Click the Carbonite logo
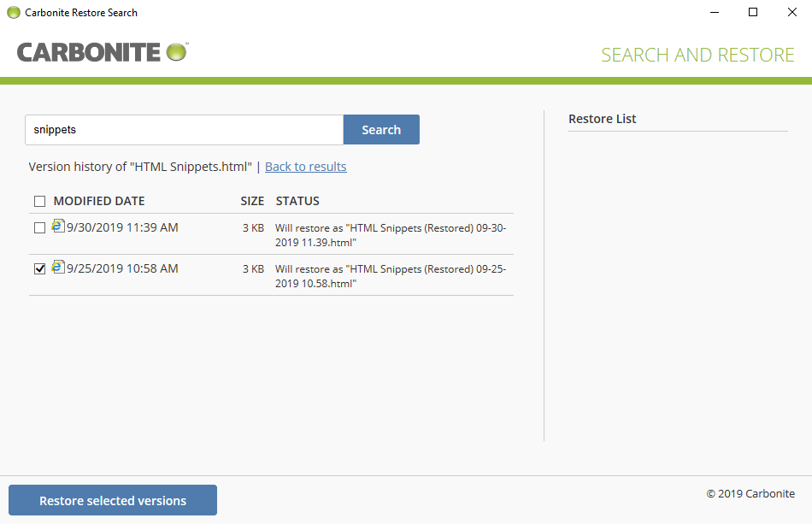 coord(94,51)
